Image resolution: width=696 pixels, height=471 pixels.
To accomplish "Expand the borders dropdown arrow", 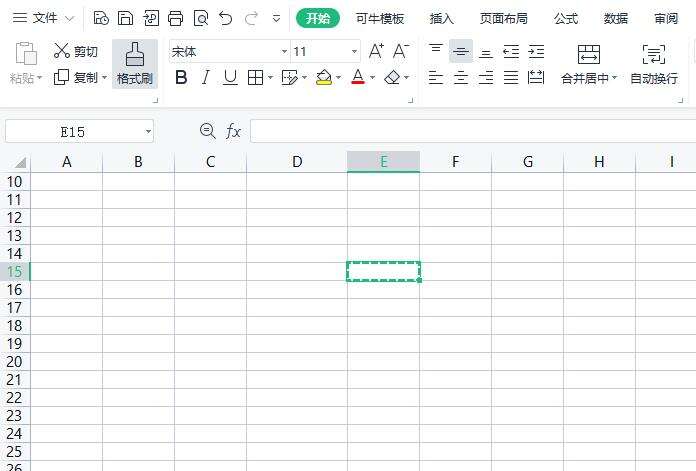I will (270, 78).
